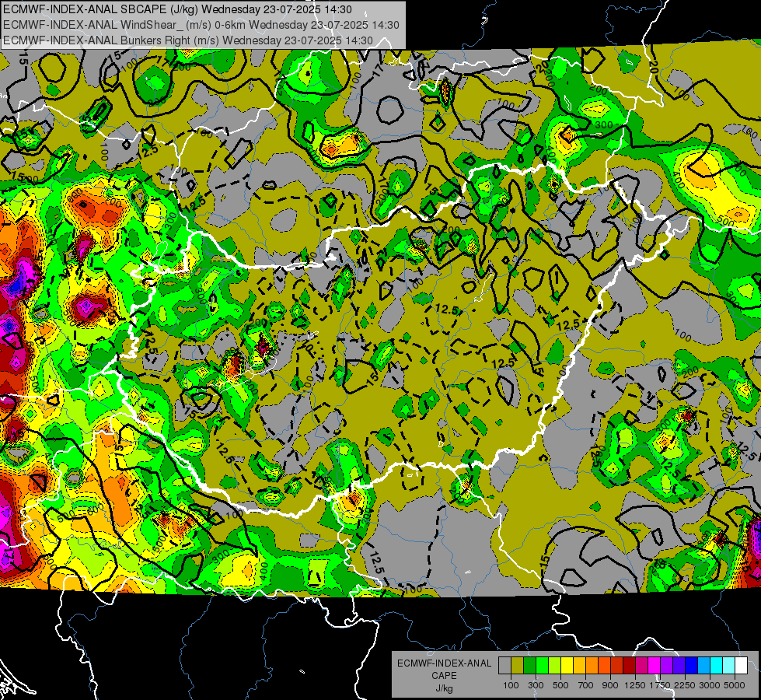
Task: Click the WindShear_ 0-6km title line
Action: click(201, 25)
